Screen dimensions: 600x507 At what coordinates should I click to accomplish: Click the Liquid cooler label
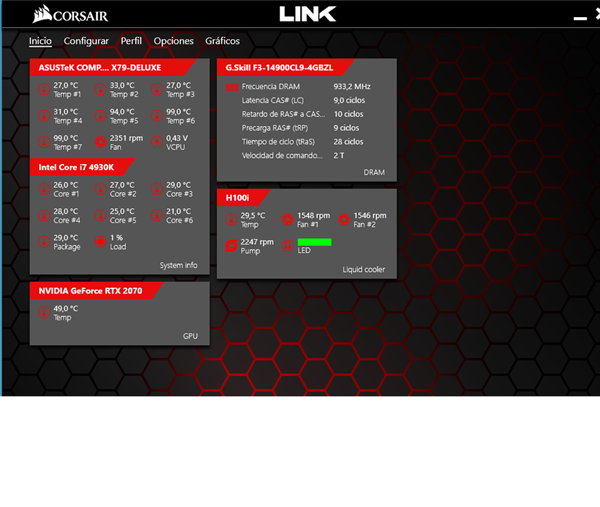364,269
